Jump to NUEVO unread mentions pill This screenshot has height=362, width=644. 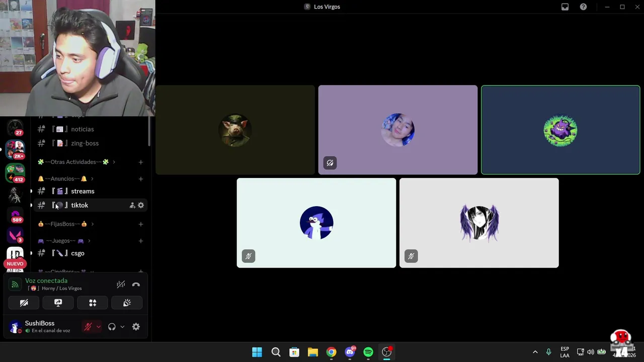(x=15, y=264)
